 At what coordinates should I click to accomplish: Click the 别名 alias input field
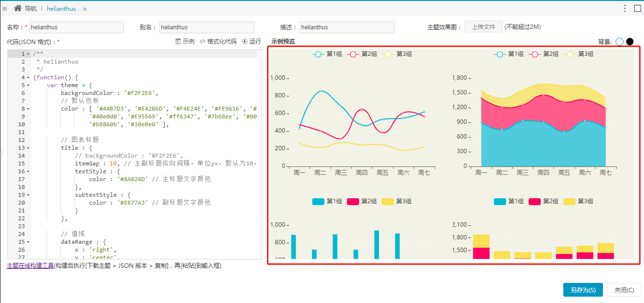pyautogui.click(x=207, y=27)
